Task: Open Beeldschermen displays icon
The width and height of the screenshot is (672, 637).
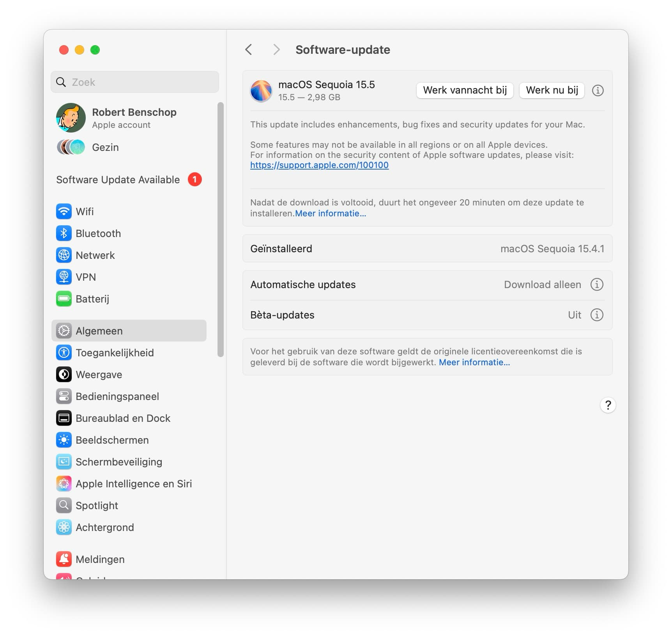Action: [64, 440]
